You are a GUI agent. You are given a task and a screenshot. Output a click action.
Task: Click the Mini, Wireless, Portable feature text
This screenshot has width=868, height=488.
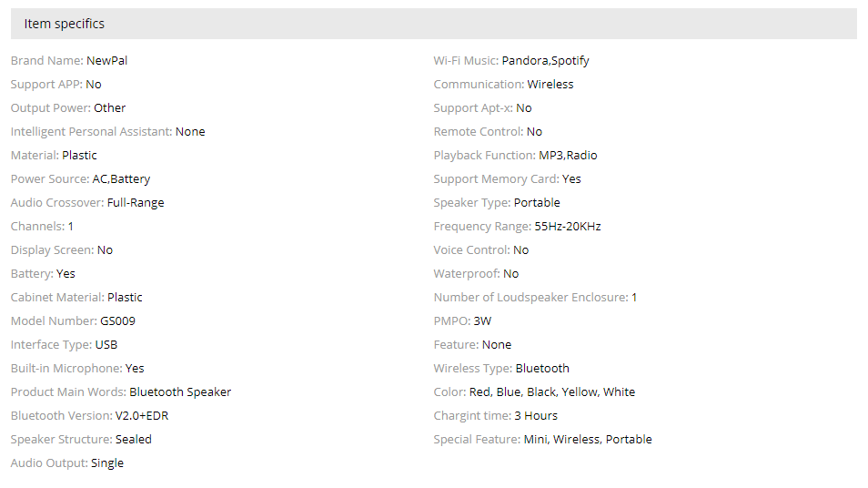(588, 439)
